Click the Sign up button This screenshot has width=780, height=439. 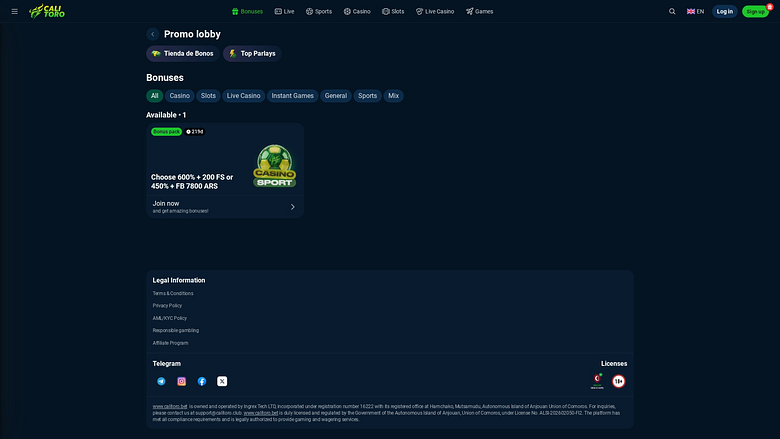(x=755, y=11)
